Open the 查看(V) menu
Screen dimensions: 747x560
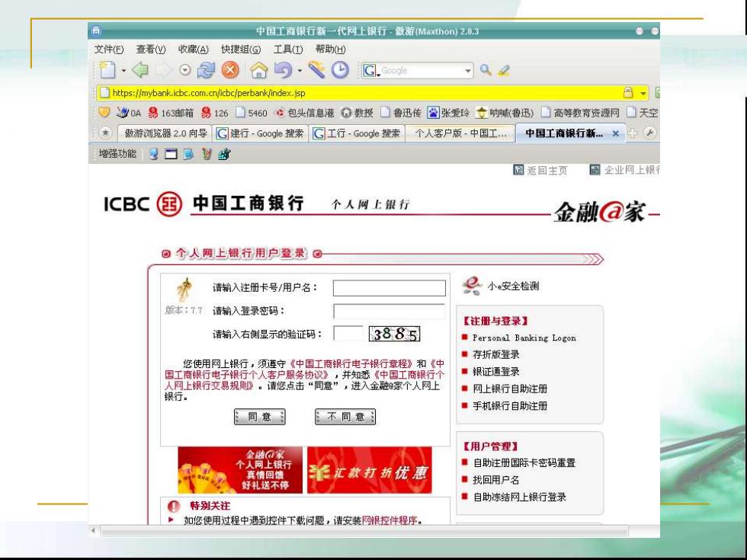click(151, 49)
